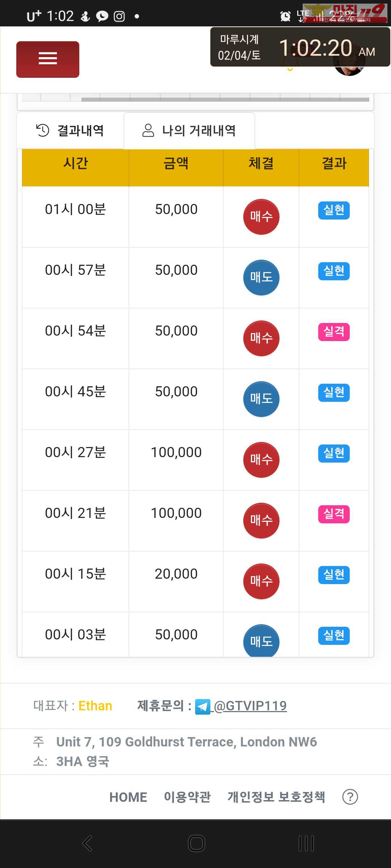391x868 pixels.
Task: Click the horizontal chart scrollbar
Action: (225, 99)
